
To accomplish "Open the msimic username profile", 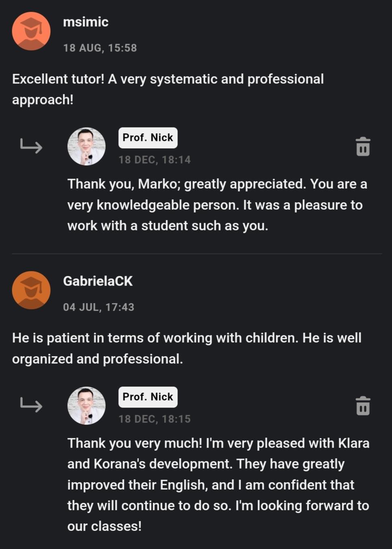I will [86, 22].
